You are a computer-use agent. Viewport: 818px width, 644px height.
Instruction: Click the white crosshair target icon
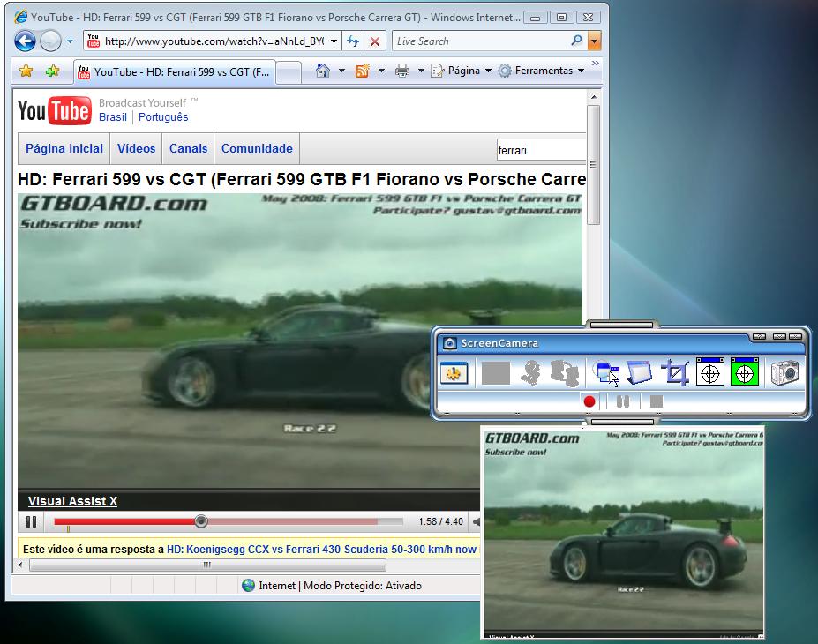pos(710,373)
